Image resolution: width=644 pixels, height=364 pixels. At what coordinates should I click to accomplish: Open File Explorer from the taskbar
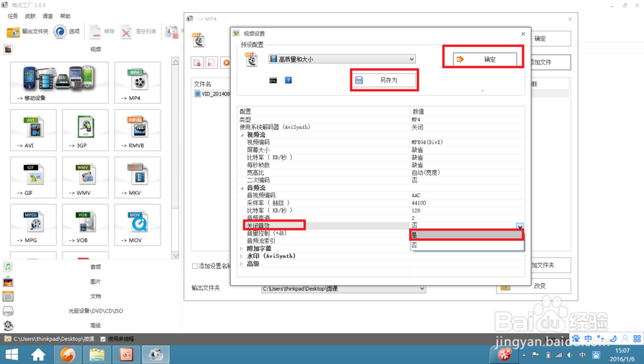pos(97,354)
